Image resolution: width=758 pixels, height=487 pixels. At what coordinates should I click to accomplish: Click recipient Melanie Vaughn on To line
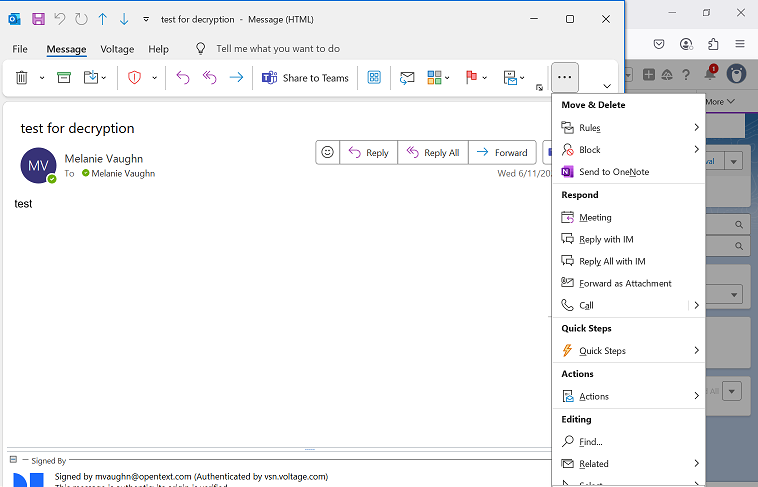[123, 173]
